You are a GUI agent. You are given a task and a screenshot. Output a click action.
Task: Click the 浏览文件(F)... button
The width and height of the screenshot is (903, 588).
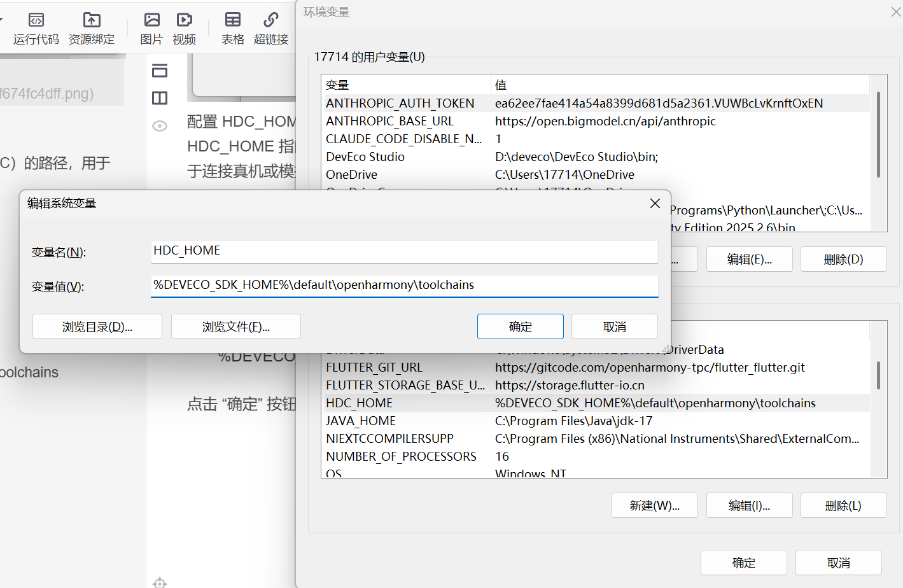tap(236, 327)
